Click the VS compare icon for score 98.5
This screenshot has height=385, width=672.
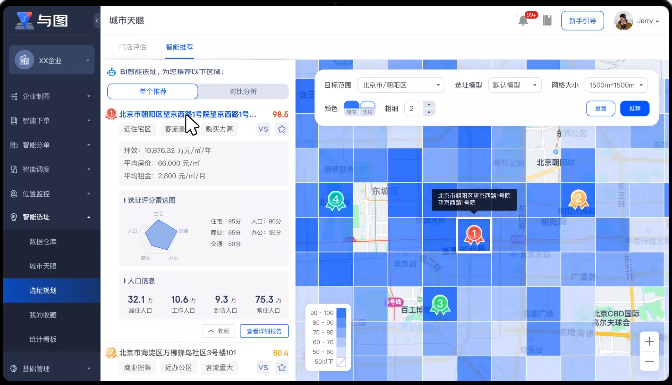tap(263, 129)
